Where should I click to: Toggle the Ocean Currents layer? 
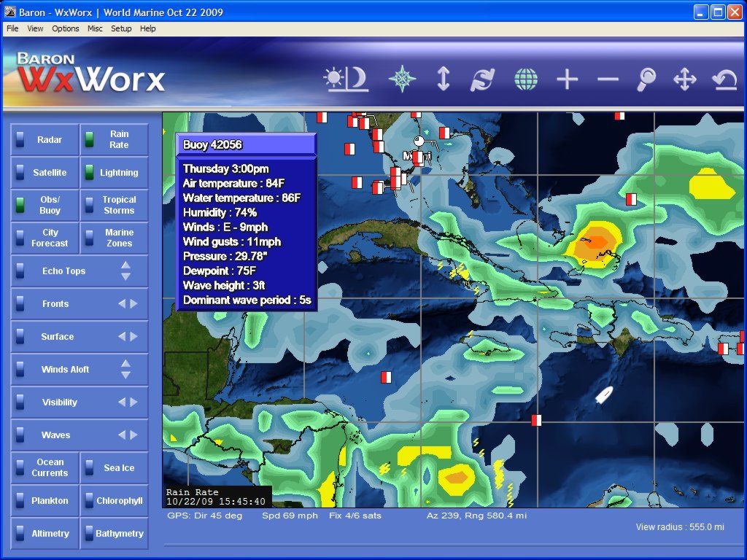(44, 467)
